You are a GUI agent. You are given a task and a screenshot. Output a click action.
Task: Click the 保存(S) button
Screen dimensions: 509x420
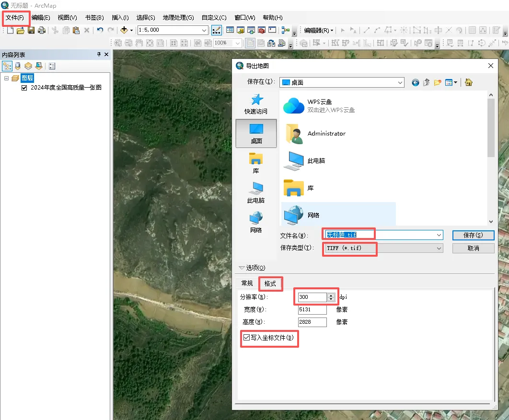473,235
